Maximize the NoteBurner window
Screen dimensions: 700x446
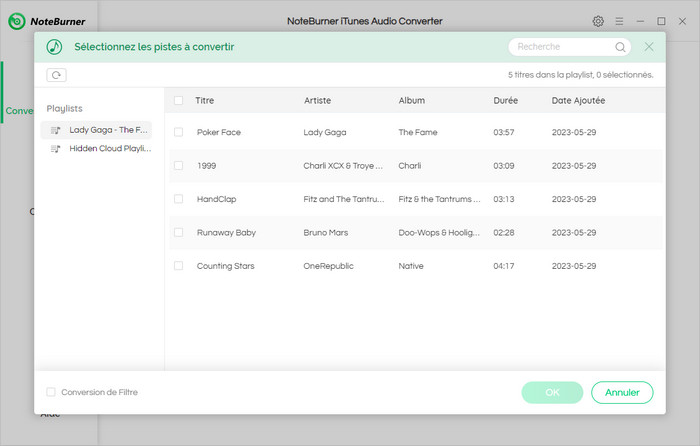[x=661, y=21]
